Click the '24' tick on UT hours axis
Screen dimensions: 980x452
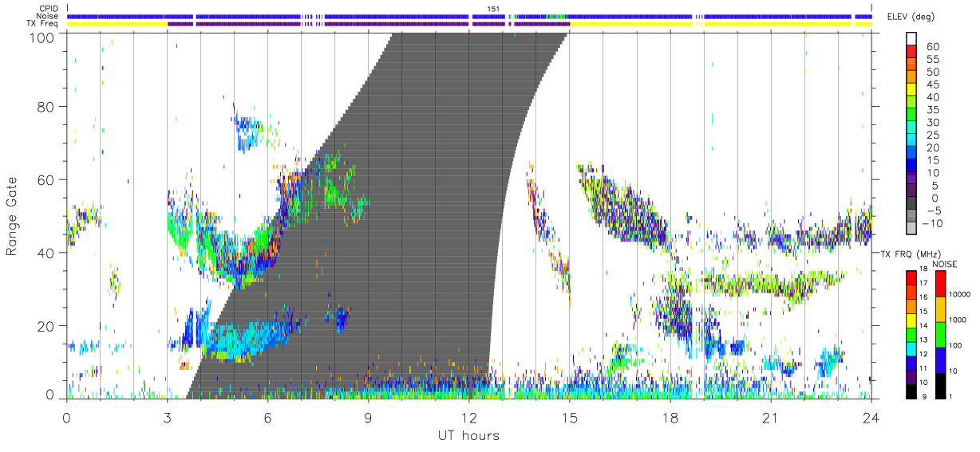(x=871, y=418)
